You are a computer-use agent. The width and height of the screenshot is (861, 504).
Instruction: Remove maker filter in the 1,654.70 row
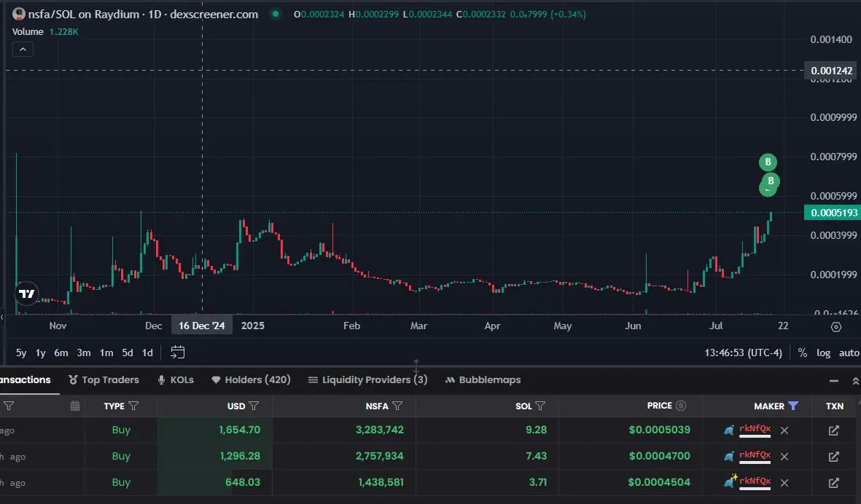[784, 430]
